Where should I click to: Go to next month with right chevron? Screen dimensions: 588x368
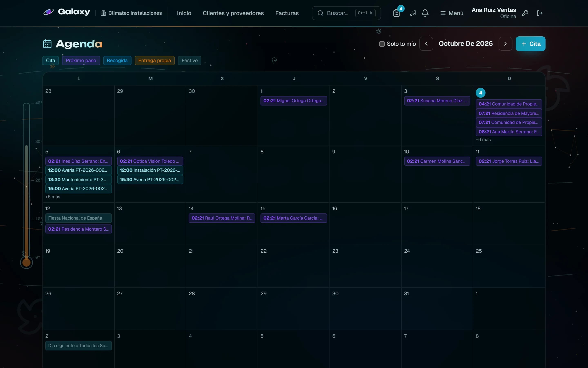[505, 44]
